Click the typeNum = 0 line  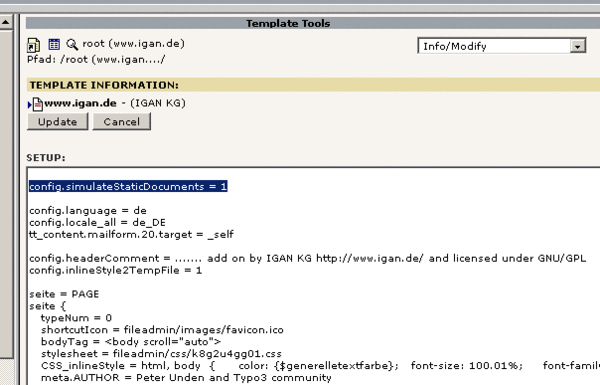76,318
